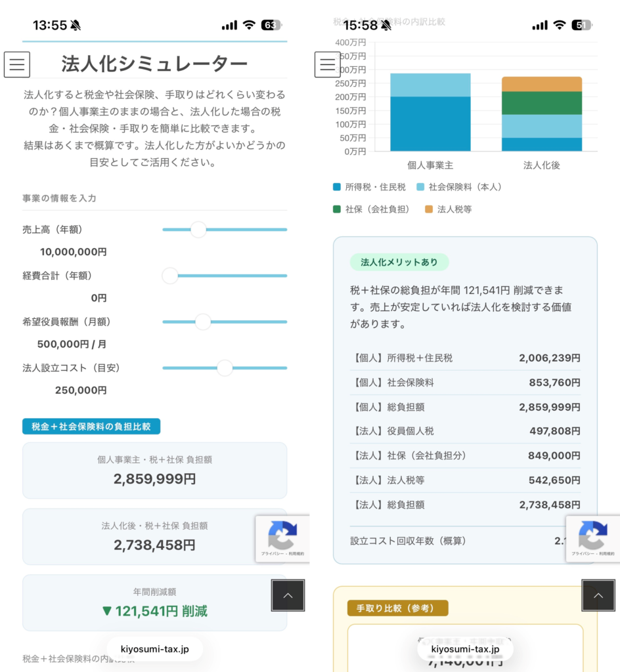This screenshot has width=620, height=672.
Task: Tap the silent bell icon next to 13:55
Action: (76, 26)
